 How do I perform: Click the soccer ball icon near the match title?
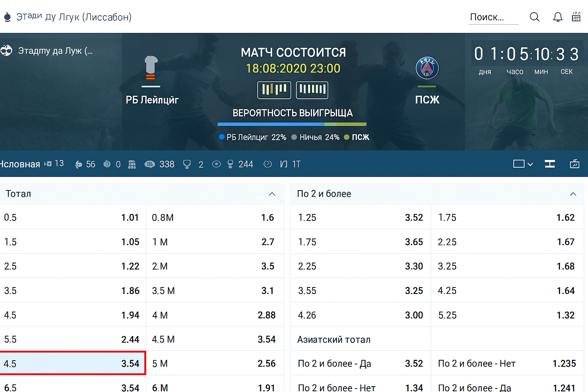point(6,51)
